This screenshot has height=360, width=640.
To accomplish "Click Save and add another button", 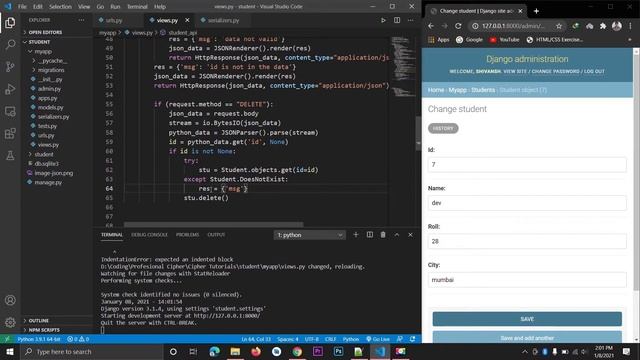I will 527,337.
